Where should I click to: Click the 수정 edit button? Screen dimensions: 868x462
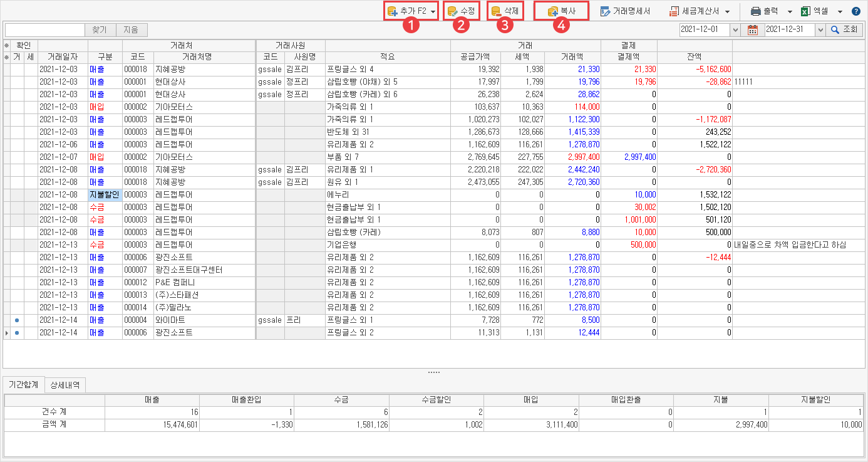coord(462,11)
